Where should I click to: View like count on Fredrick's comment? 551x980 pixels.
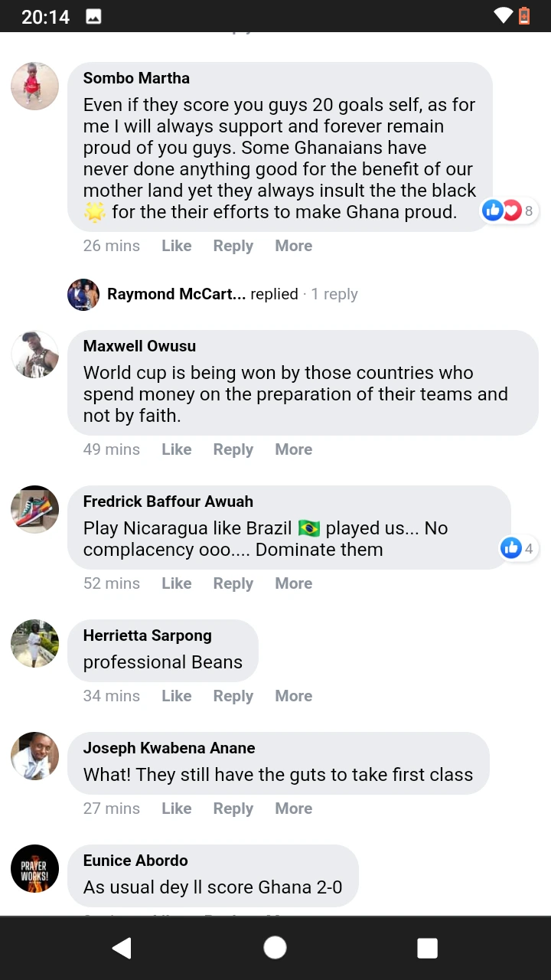518,547
